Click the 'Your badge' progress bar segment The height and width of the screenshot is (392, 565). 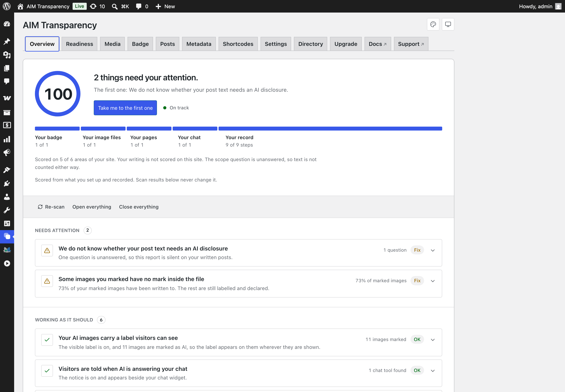57,128
